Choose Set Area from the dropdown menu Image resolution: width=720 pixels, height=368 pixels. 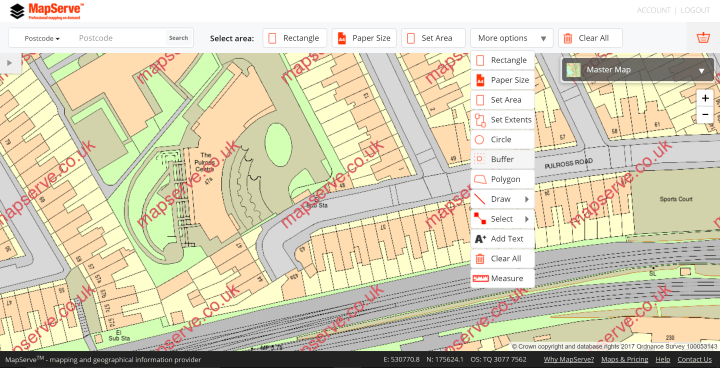503,100
